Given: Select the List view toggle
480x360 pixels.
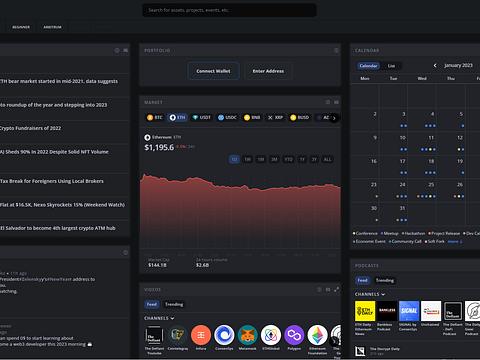Looking at the screenshot, I should pos(391,66).
